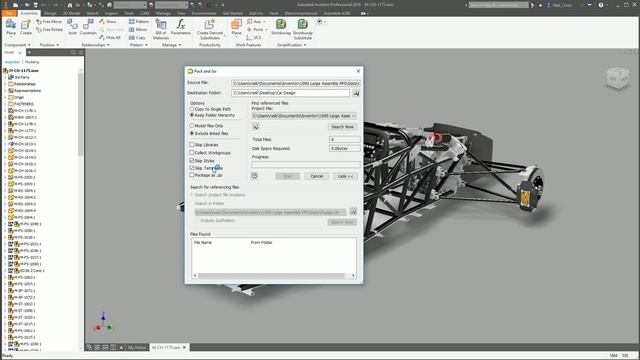Switch to the View ribbon tab

point(181,13)
